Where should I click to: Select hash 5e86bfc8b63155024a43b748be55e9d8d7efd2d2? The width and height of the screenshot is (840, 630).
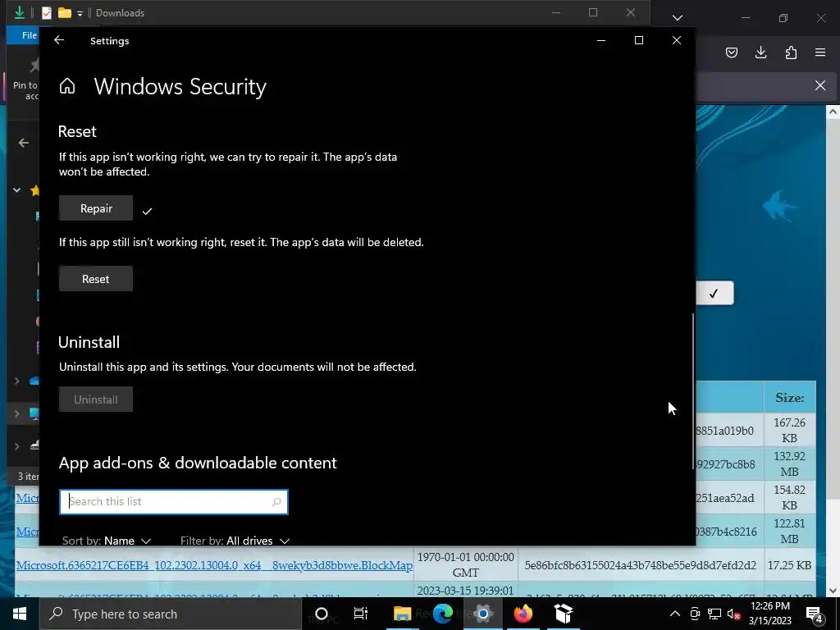click(641, 565)
